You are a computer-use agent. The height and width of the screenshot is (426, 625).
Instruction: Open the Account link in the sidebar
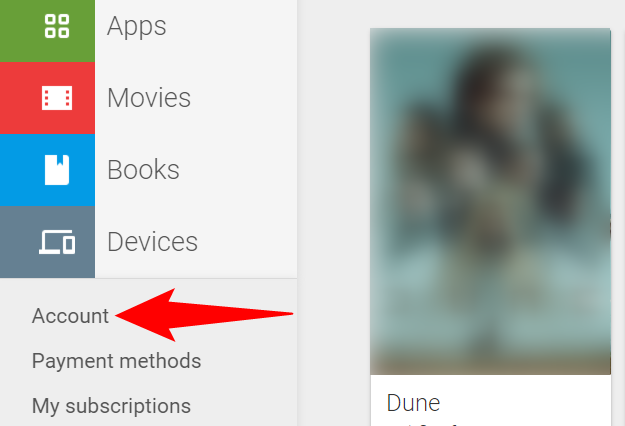pos(70,316)
